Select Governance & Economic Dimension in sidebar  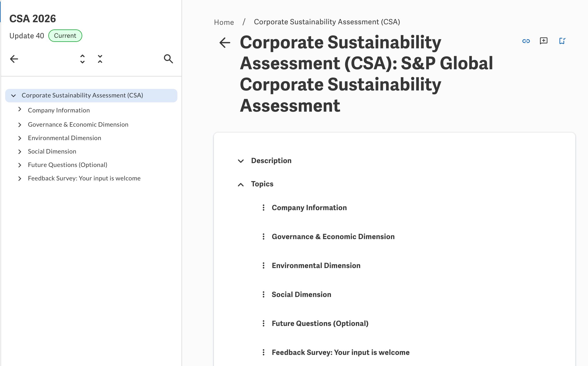(x=78, y=125)
